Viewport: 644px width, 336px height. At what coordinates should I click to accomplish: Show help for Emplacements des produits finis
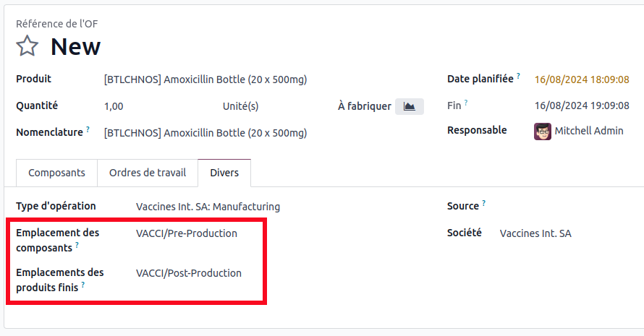pos(83,285)
